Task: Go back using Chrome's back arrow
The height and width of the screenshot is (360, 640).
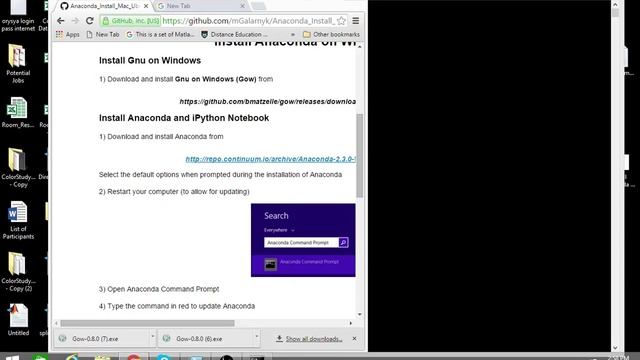Action: click(x=61, y=21)
